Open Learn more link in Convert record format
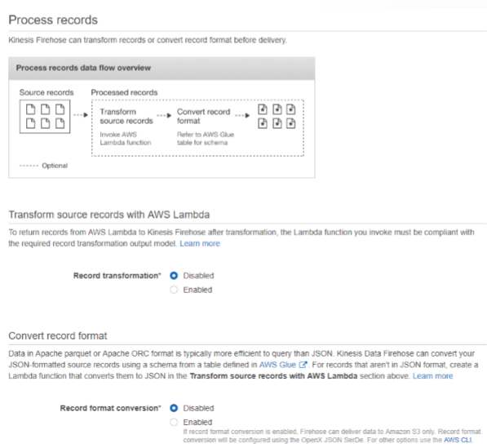 pyautogui.click(x=432, y=376)
